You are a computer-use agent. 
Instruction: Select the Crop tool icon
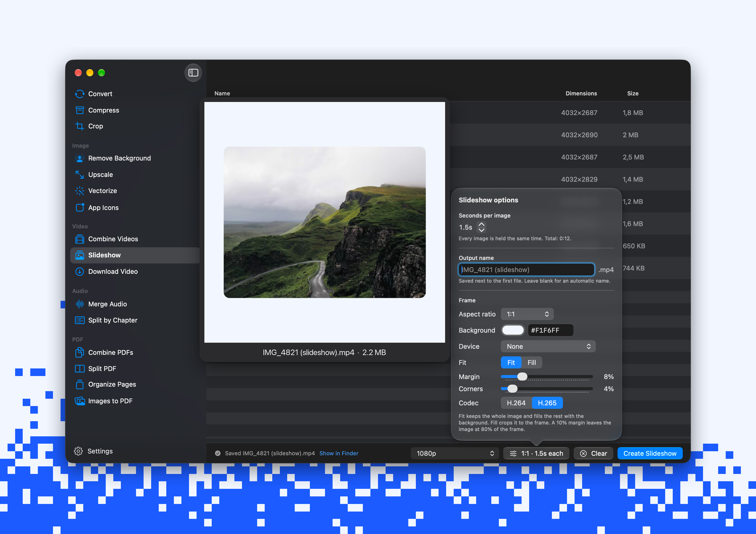80,126
